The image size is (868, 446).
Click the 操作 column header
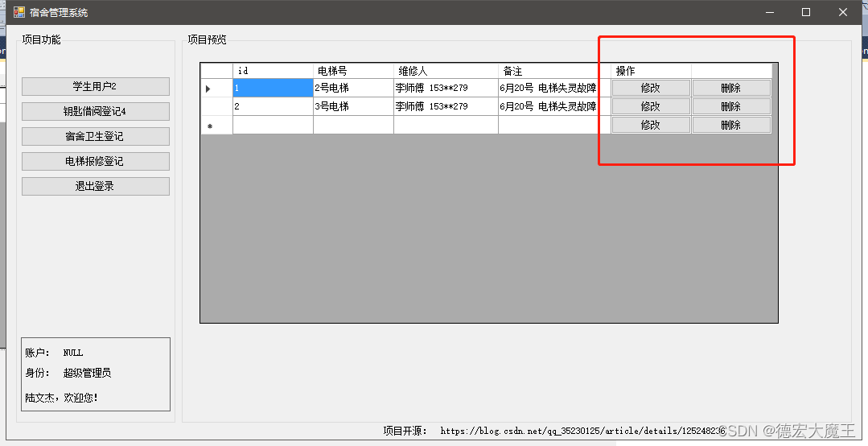[651, 71]
